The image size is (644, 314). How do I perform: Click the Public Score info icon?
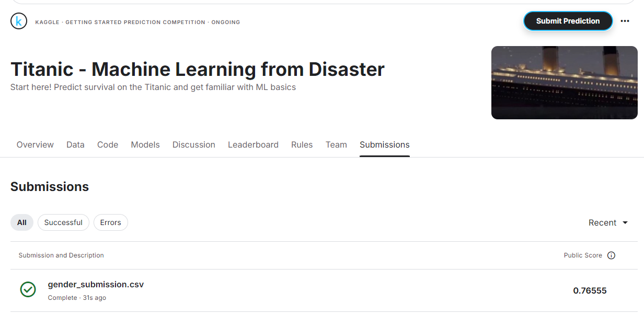[x=612, y=255]
